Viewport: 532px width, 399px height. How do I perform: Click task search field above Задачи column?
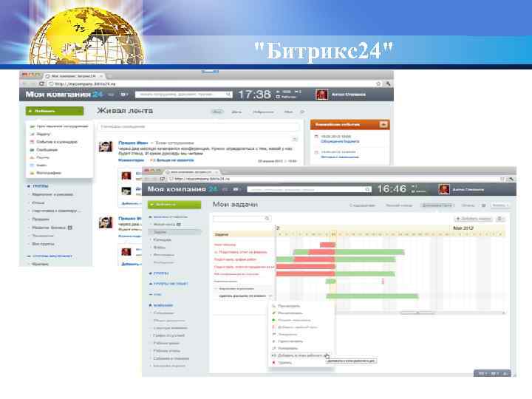click(242, 219)
